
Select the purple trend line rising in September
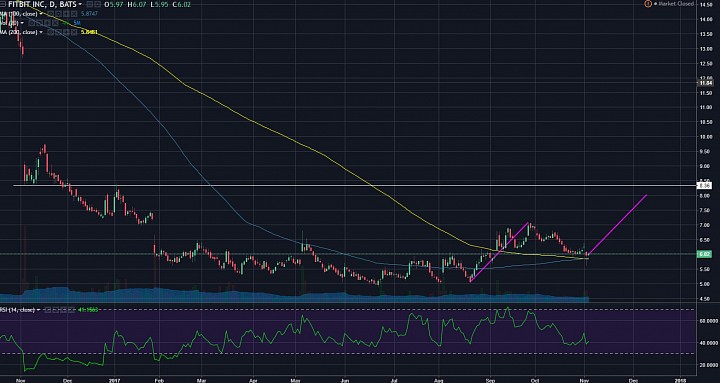pos(500,253)
